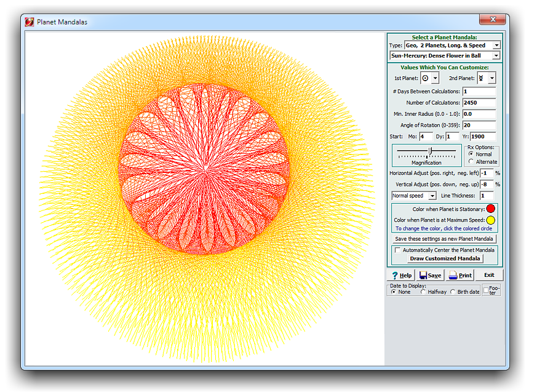
Task: Select the Alternate Rx option
Action: (x=471, y=162)
